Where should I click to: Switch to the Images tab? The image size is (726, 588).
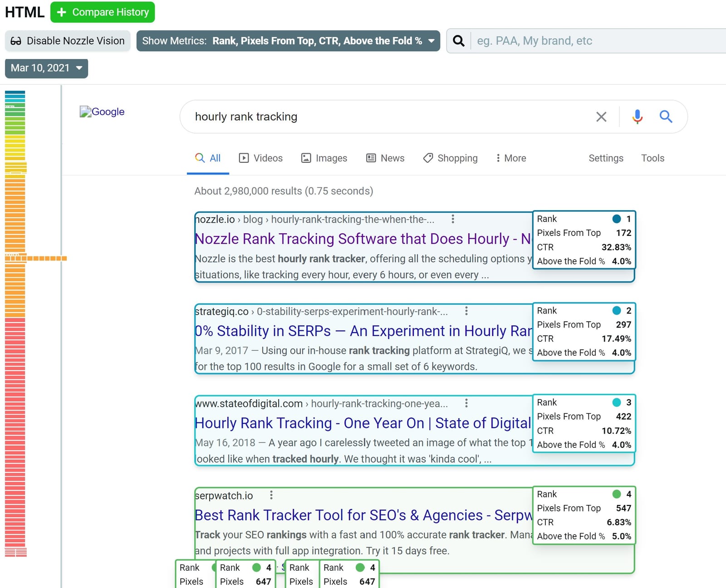click(324, 158)
